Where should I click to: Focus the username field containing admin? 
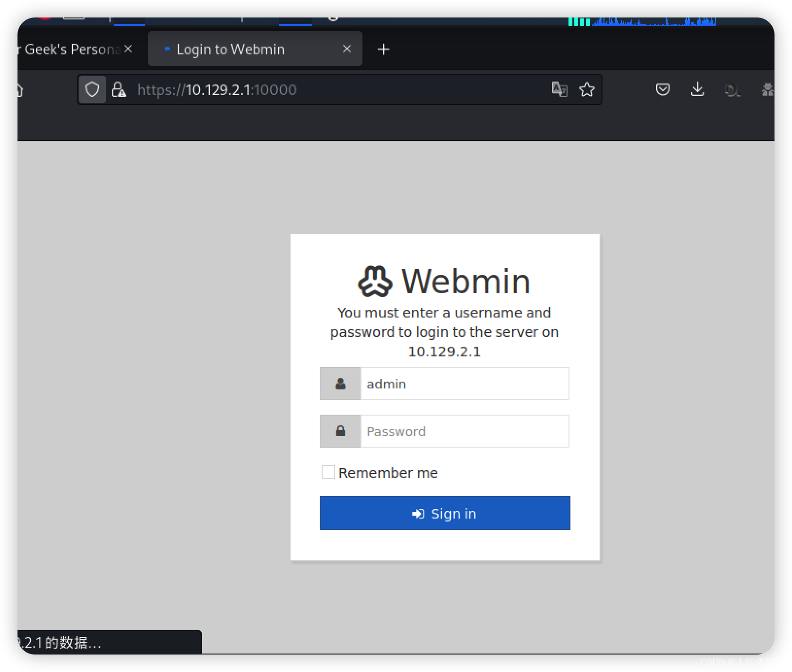(x=465, y=384)
